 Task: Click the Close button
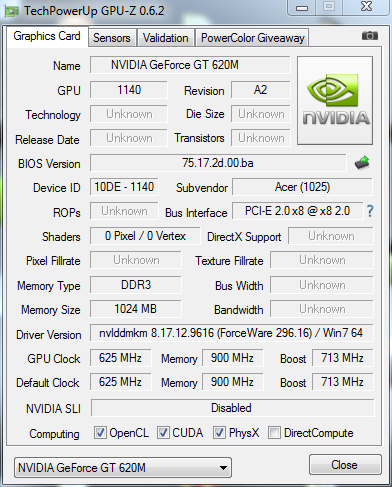click(345, 465)
